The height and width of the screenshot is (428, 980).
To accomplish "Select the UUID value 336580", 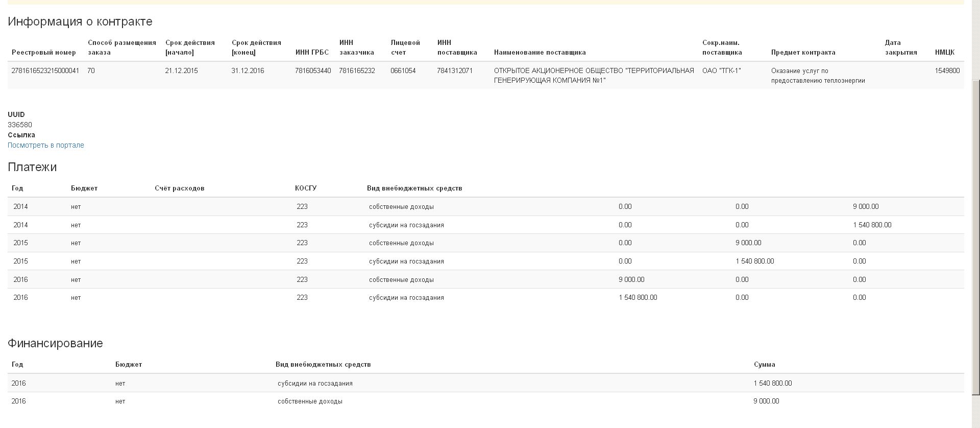I will coord(20,125).
